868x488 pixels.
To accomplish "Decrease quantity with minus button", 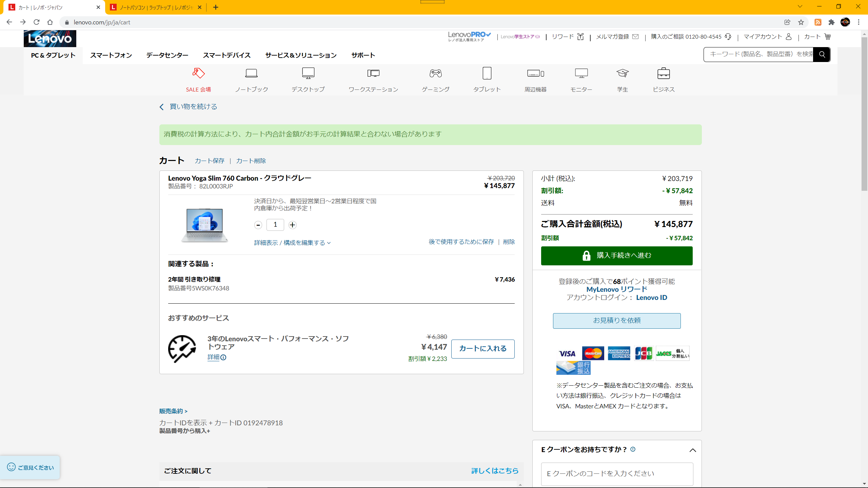I will 258,225.
